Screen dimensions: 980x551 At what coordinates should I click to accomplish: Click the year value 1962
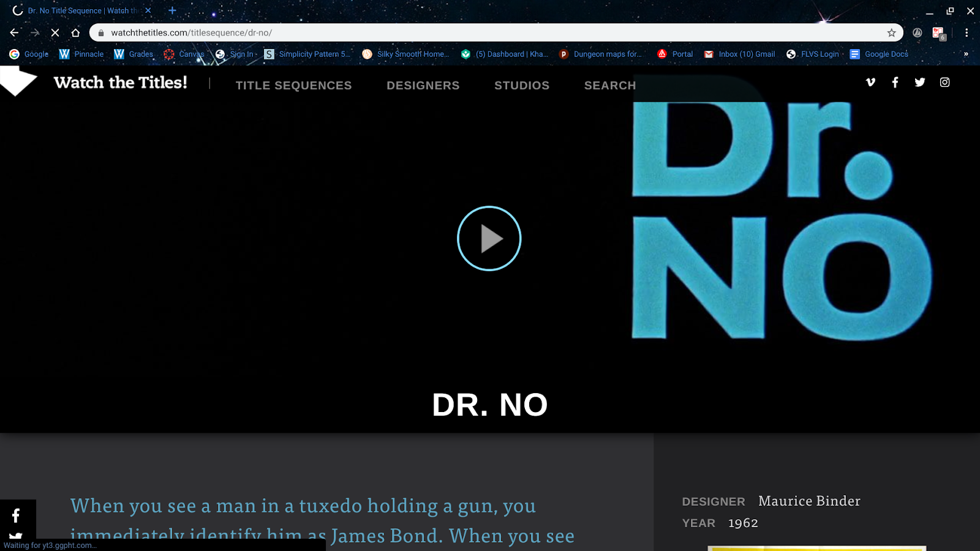coord(743,523)
